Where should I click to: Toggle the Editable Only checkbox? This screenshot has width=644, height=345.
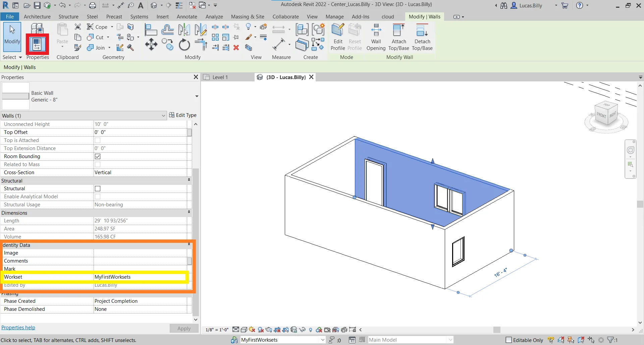pos(508,340)
